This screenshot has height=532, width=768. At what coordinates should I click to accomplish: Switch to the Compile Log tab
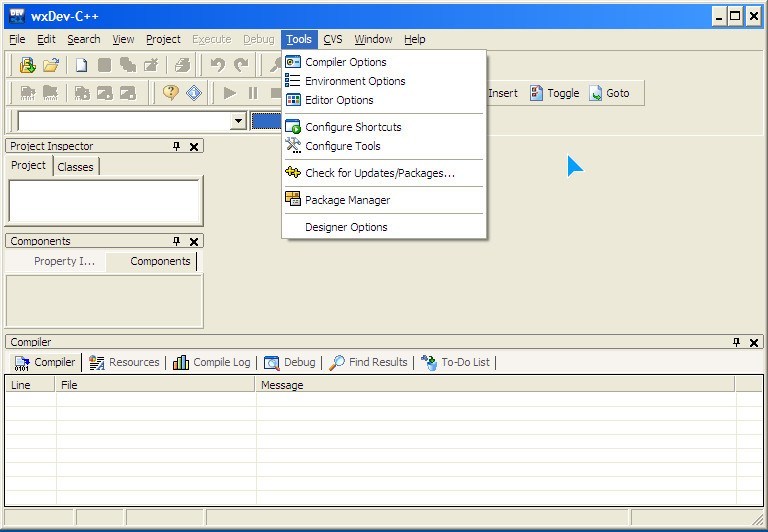pyautogui.click(x=212, y=363)
